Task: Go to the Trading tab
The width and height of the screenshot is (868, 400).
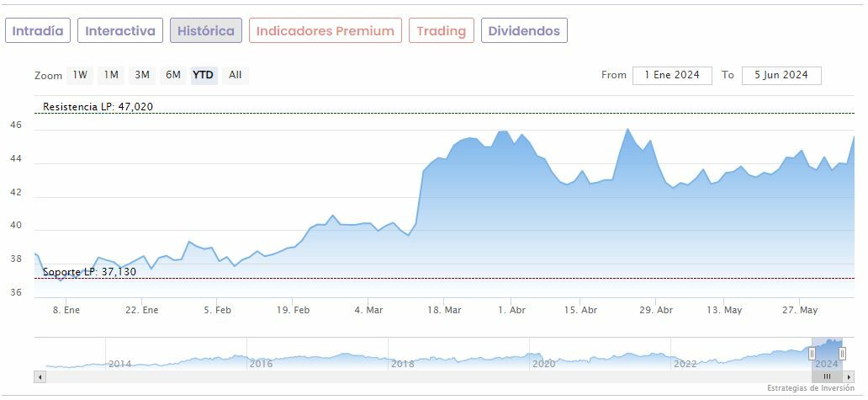Action: 442,31
